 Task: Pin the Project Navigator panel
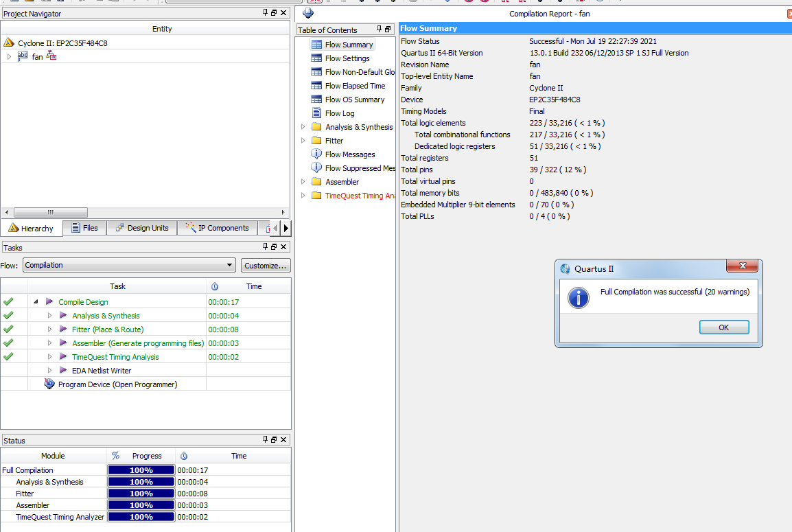pos(266,13)
